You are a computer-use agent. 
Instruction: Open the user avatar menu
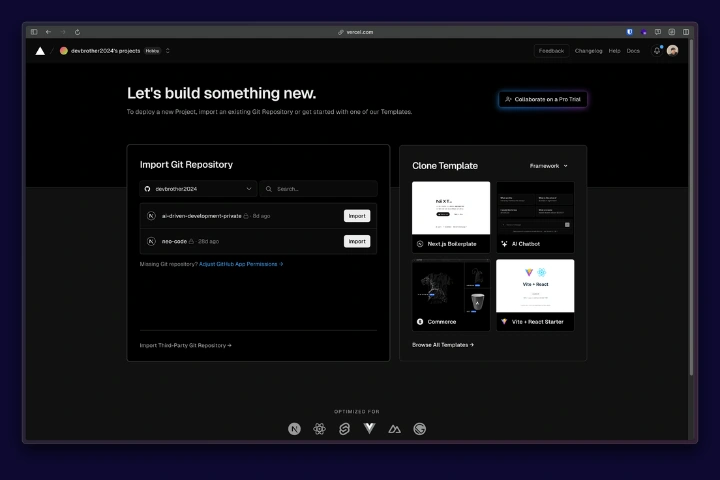click(x=673, y=51)
